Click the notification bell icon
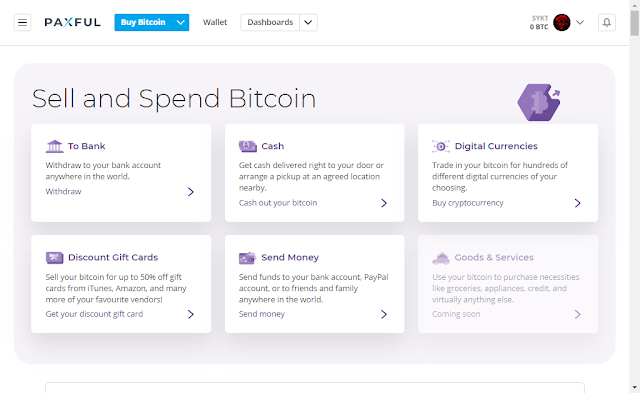 [607, 22]
